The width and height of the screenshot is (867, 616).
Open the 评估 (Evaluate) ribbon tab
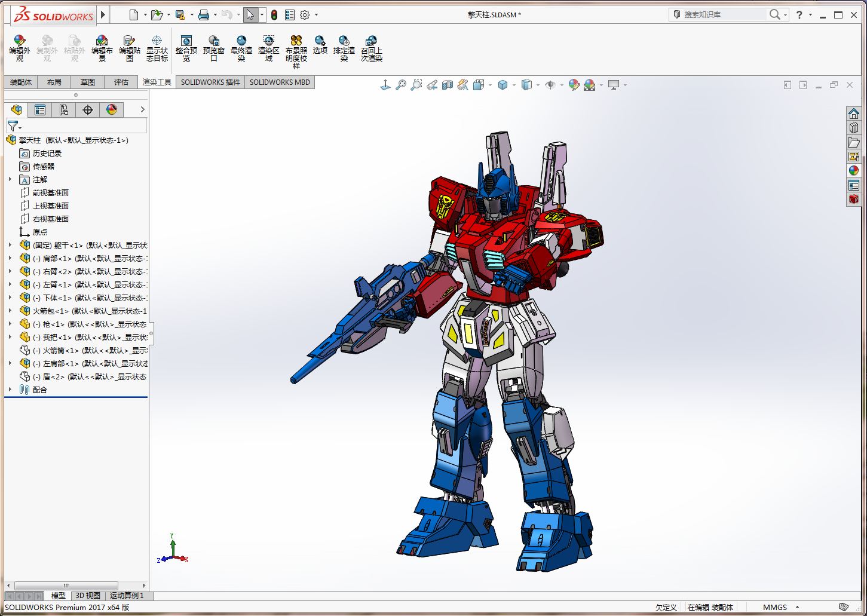[121, 82]
